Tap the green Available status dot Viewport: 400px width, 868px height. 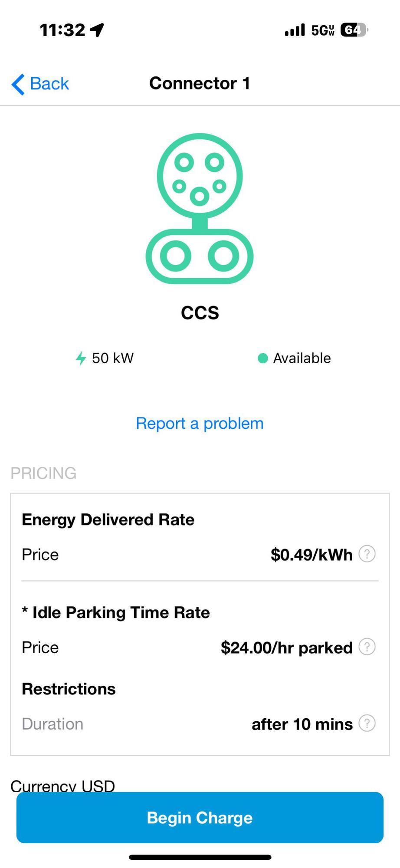pos(262,358)
